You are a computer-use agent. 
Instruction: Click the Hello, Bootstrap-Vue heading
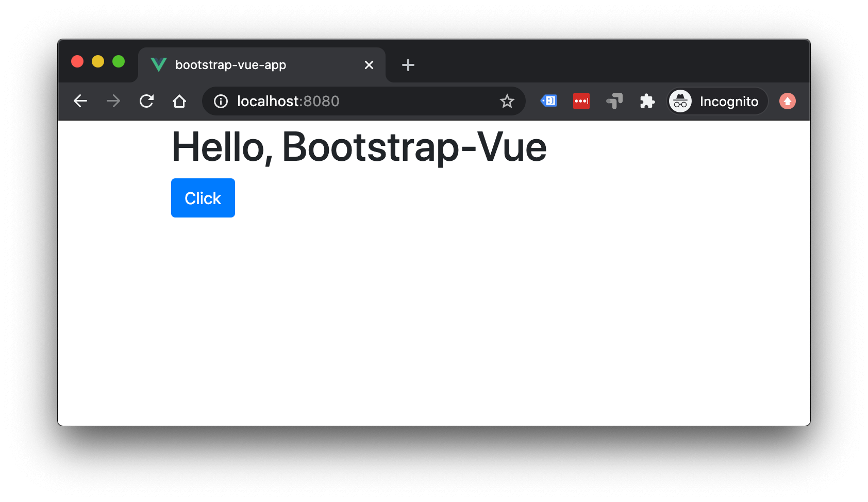coord(359,147)
